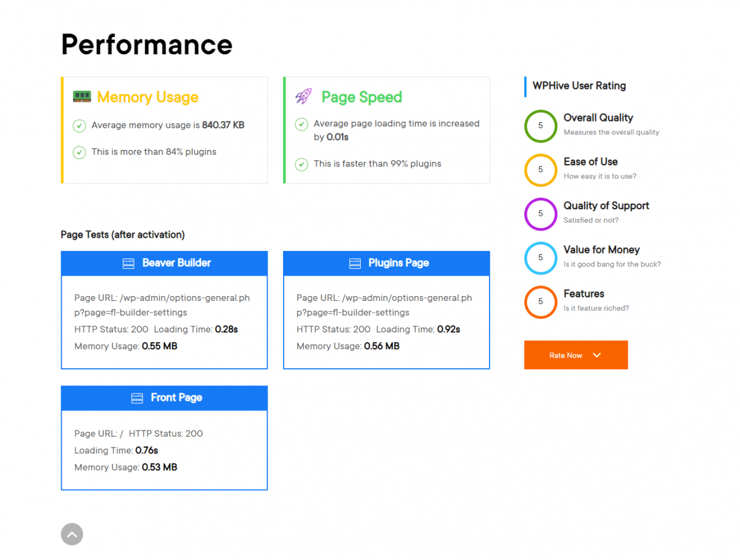This screenshot has height=560, width=740.
Task: Click the Quality of Support label
Action: point(606,206)
